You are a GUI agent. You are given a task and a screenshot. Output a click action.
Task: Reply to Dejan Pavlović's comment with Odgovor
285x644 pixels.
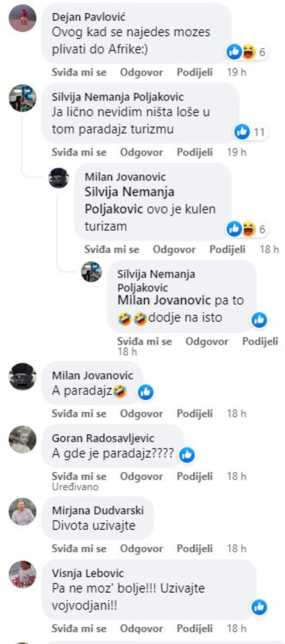pyautogui.click(x=141, y=72)
